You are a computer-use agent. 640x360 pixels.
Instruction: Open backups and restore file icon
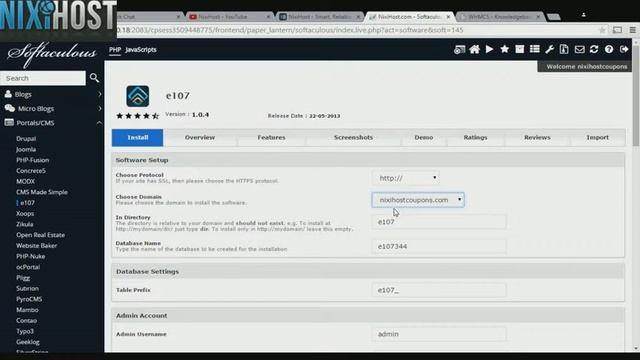564,49
